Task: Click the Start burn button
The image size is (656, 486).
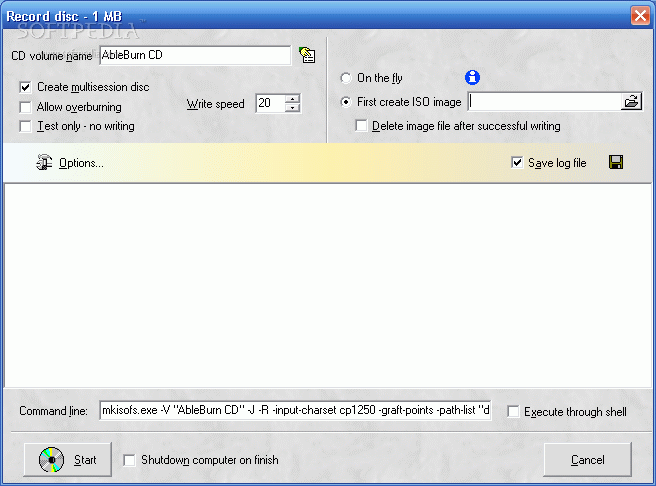Action: [68, 460]
